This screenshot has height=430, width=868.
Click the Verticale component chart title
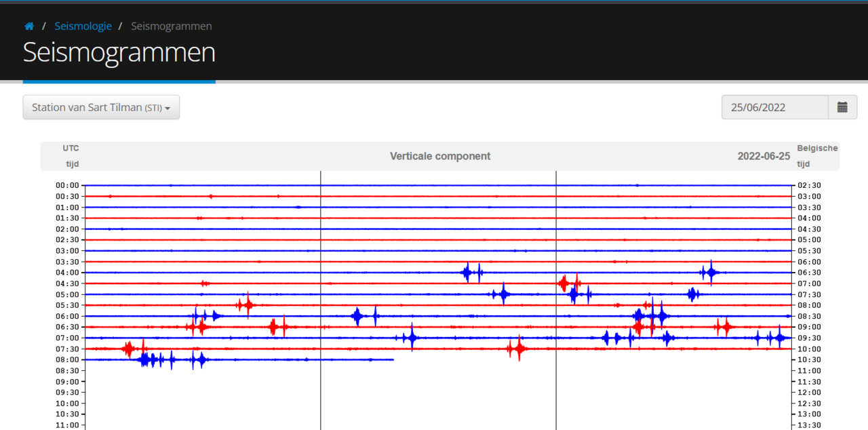pos(440,156)
